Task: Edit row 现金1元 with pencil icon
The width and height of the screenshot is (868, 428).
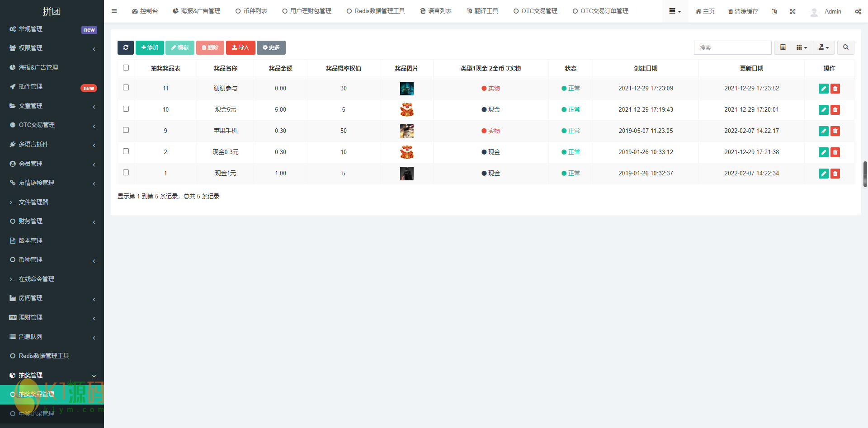Action: pos(824,174)
